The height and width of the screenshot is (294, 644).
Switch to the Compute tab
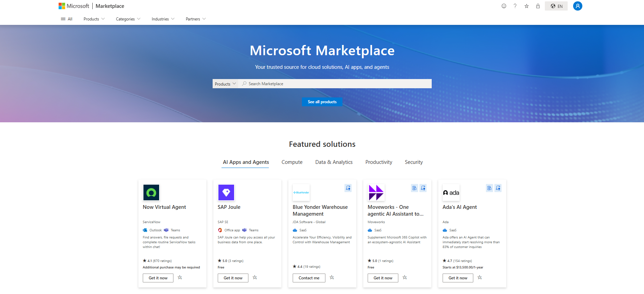point(292,162)
